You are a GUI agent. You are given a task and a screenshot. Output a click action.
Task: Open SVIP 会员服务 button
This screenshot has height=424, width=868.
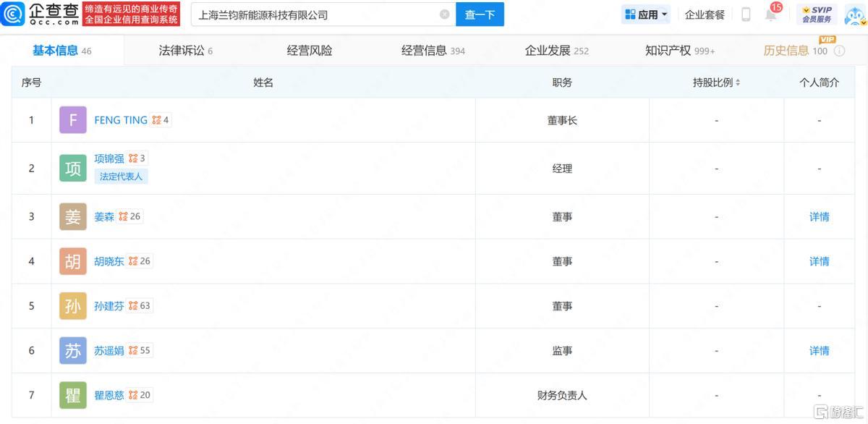pos(817,14)
